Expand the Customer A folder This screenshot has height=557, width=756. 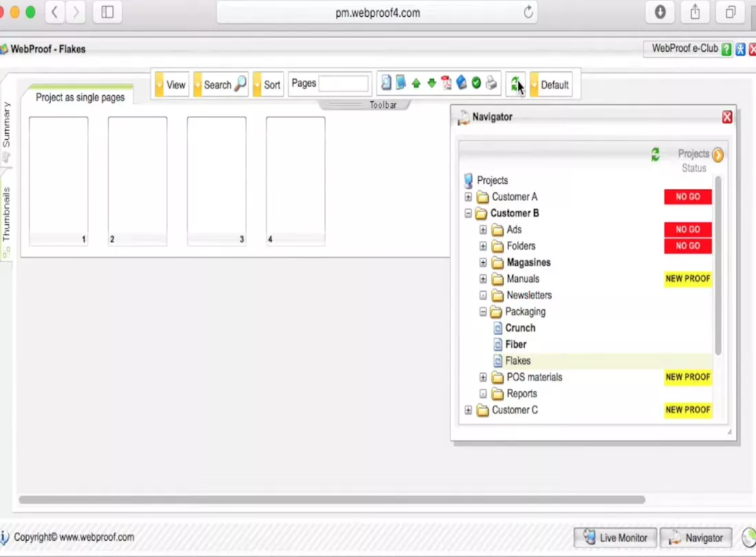click(467, 197)
